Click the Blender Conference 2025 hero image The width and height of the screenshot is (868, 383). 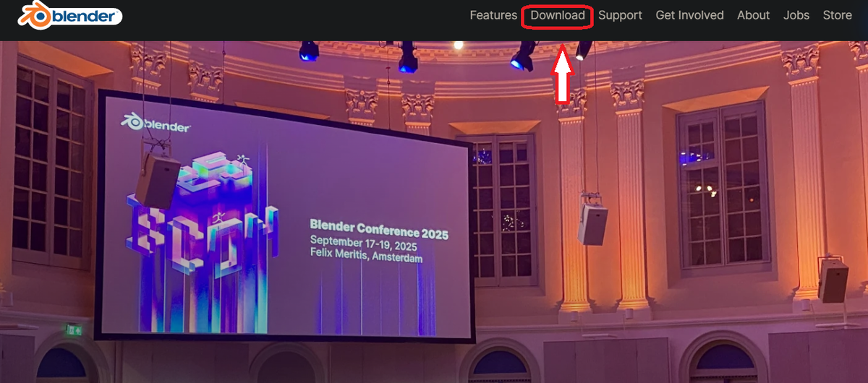(434, 212)
